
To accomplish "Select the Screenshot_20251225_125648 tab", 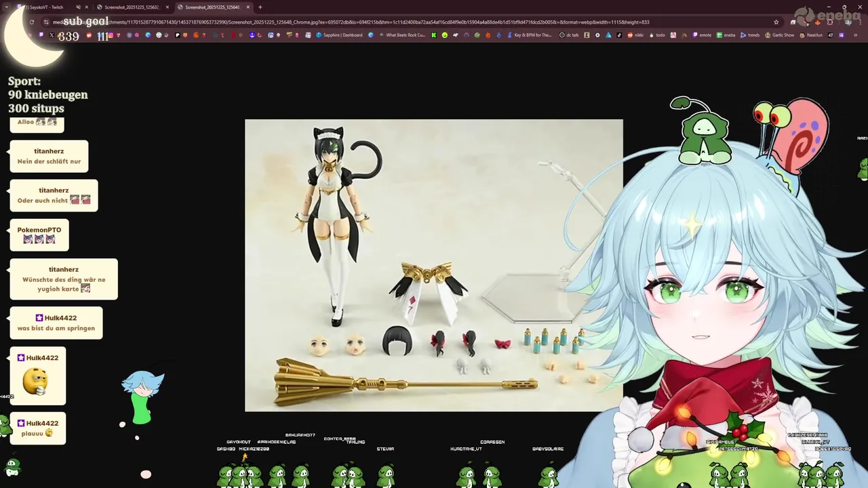I will [214, 7].
